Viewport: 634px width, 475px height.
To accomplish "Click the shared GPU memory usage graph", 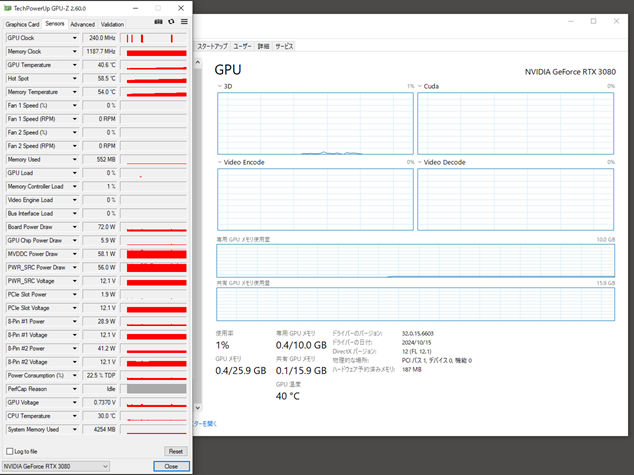I will [416, 304].
